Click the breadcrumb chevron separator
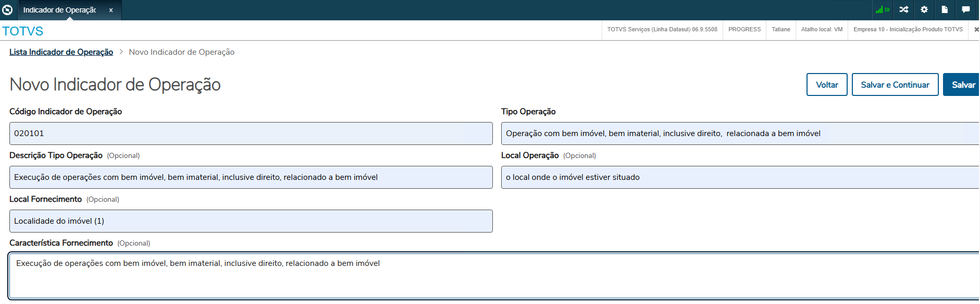This screenshot has height=304, width=980. coord(121,52)
